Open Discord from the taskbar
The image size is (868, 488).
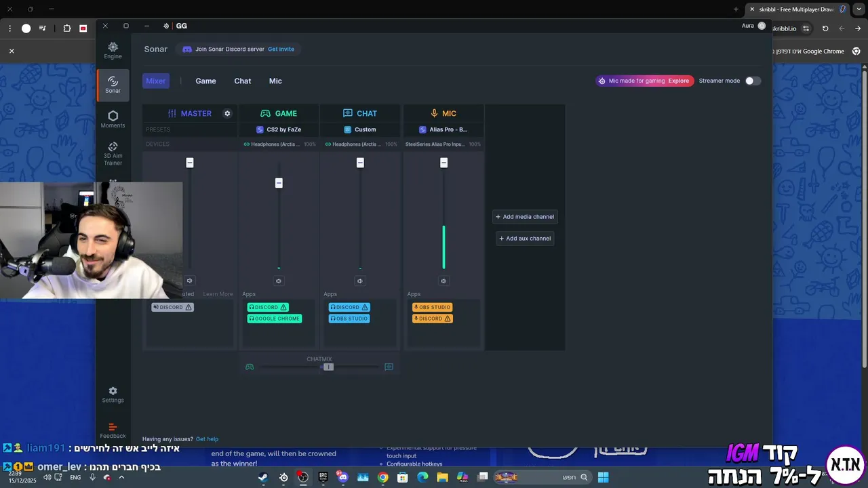pos(343,477)
